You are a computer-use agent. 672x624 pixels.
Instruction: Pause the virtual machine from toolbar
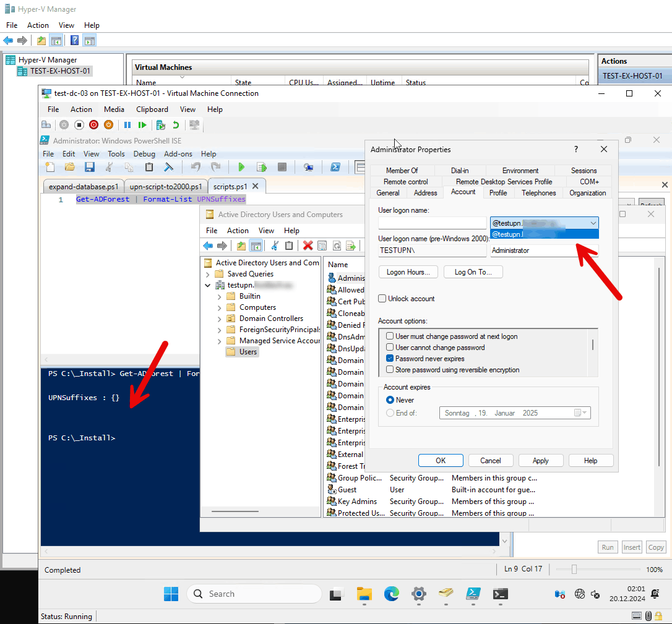pyautogui.click(x=127, y=125)
